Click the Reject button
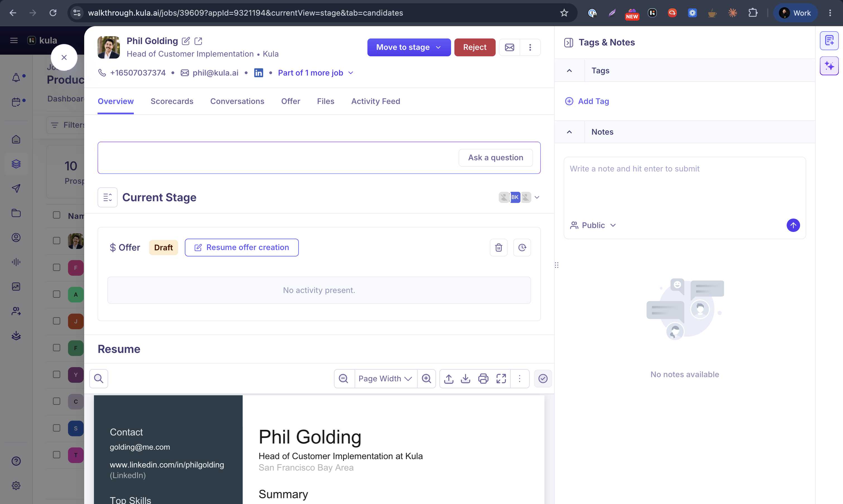The image size is (843, 504). point(474,47)
